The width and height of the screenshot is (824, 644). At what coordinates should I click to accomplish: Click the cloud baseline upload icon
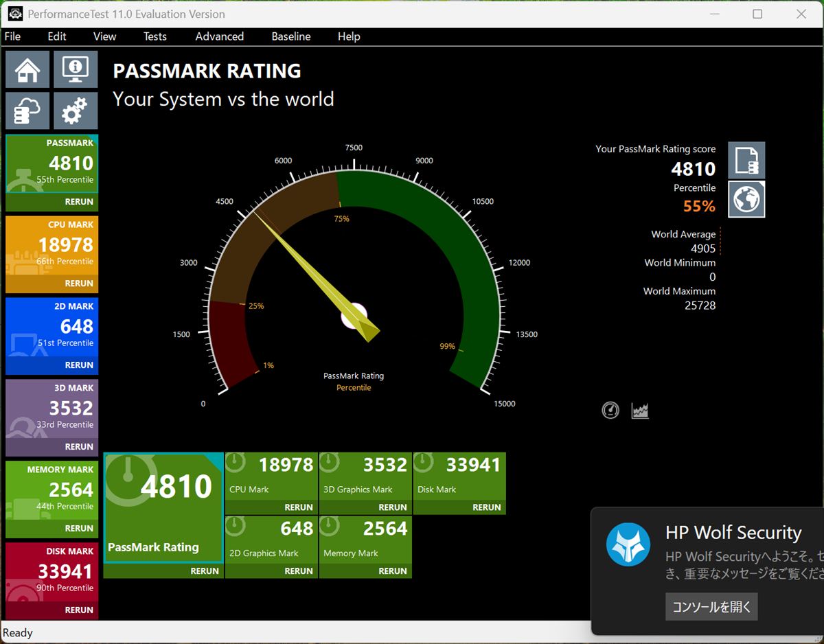(27, 111)
